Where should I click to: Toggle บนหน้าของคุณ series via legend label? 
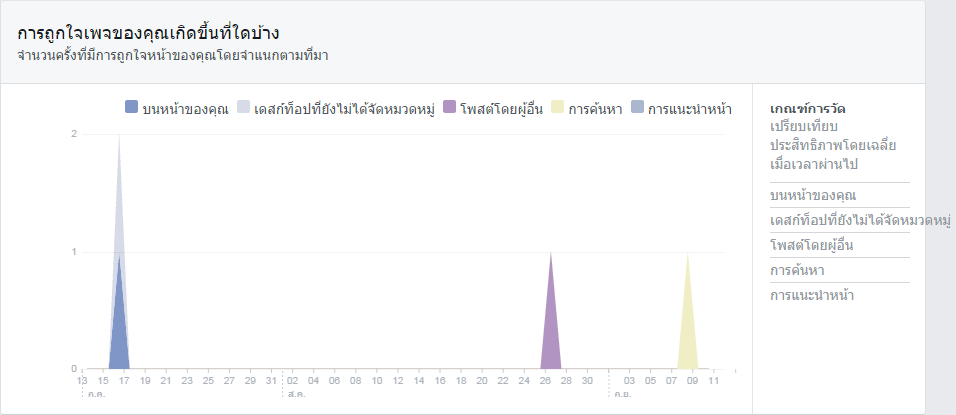[185, 110]
